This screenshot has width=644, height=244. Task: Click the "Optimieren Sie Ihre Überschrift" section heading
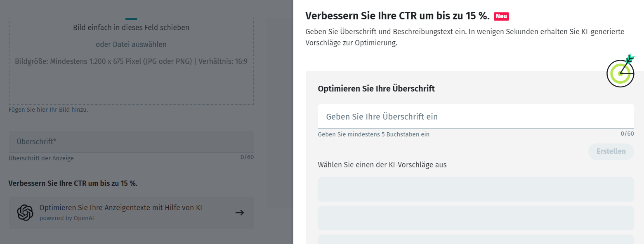click(376, 89)
